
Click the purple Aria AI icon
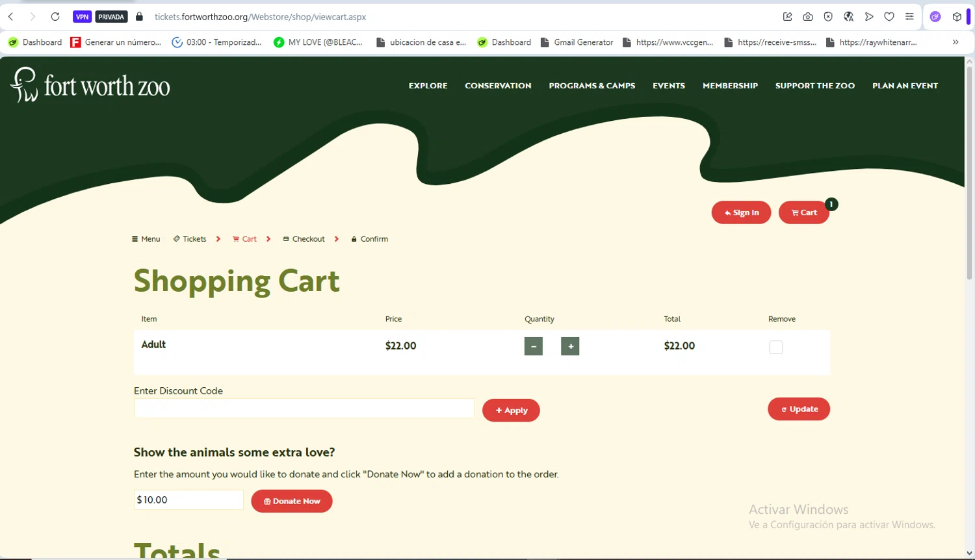click(935, 17)
